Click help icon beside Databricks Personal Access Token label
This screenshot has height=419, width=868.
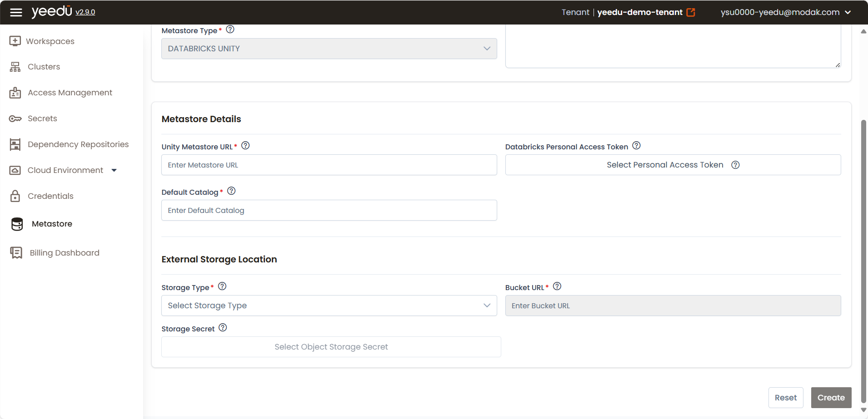point(637,146)
